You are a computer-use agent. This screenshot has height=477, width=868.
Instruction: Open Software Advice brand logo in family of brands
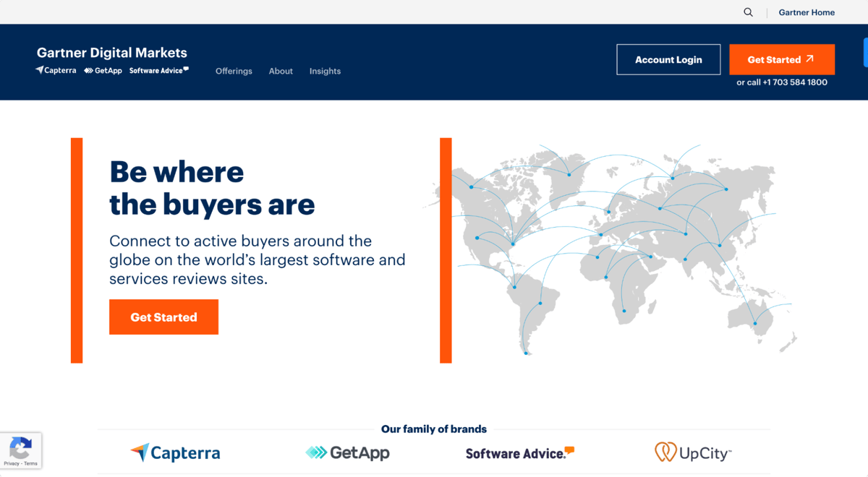coord(520,453)
